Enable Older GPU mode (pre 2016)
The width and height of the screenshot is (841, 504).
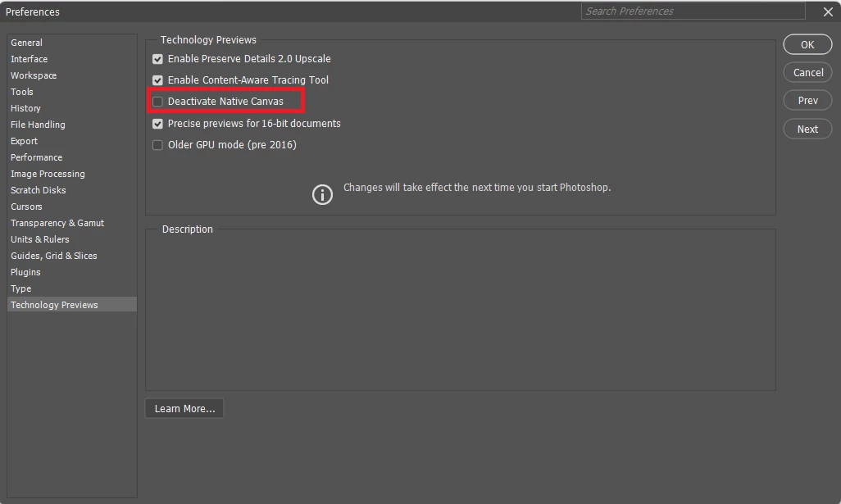click(157, 145)
